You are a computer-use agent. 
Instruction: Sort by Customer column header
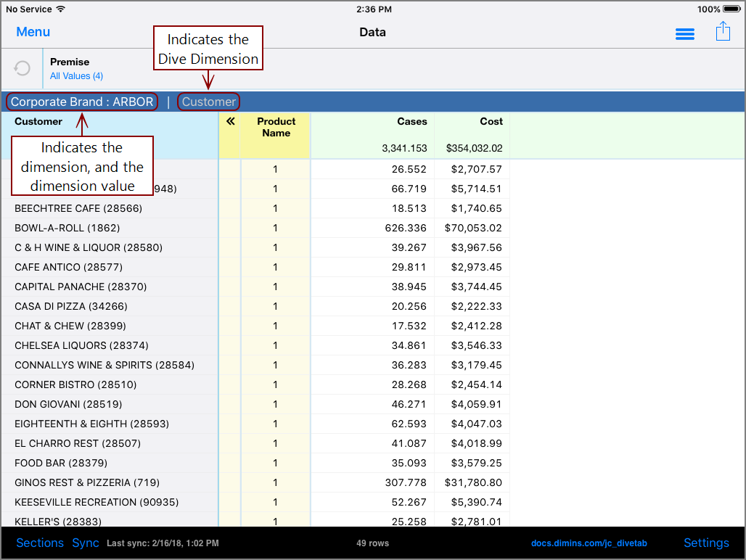point(38,122)
